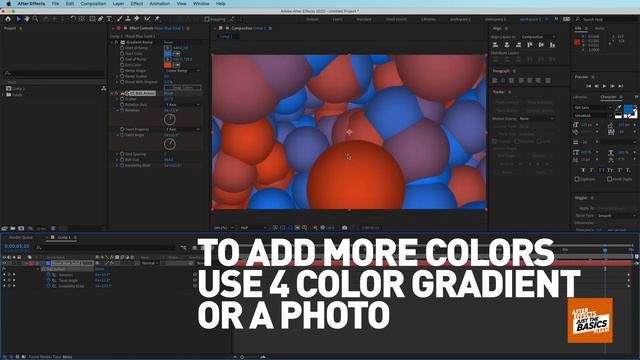The height and width of the screenshot is (360, 640).
Task: Play the preview
Action: pyautogui.click(x=604, y=86)
